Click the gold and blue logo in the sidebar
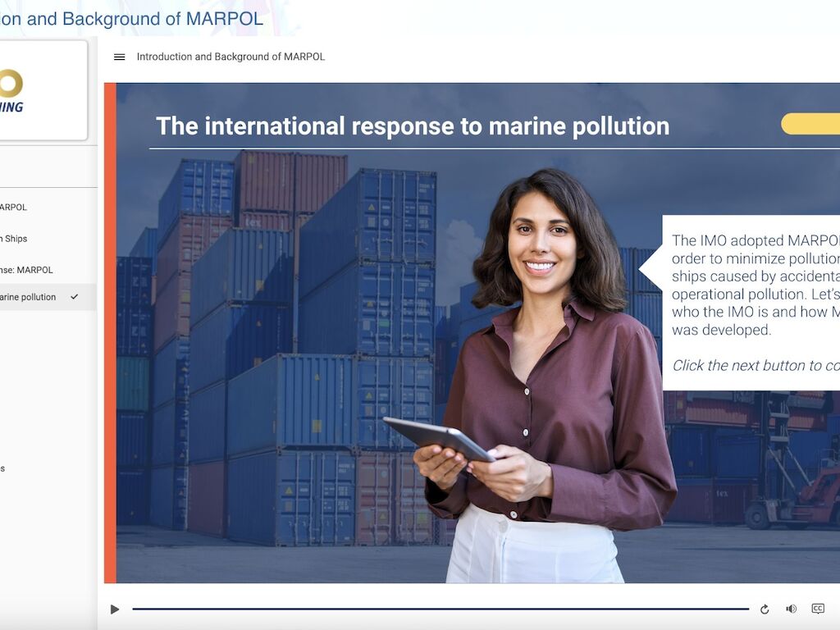 pos(11,90)
